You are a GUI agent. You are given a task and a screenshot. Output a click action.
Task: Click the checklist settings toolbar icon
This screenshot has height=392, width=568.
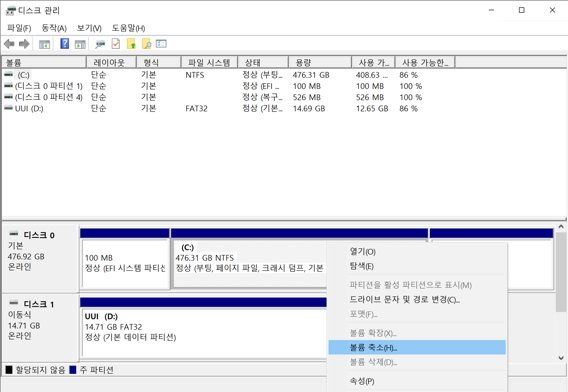(161, 44)
